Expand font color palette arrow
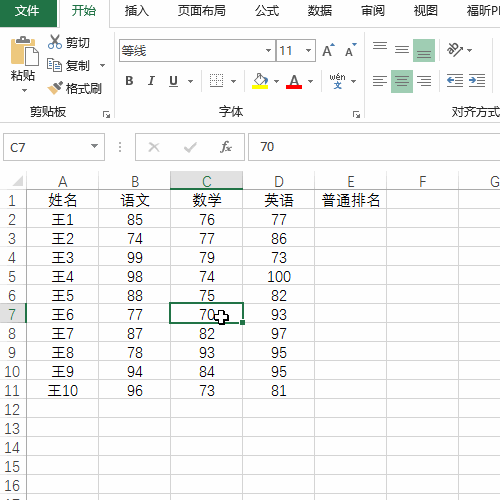The image size is (500, 500). 310,81
